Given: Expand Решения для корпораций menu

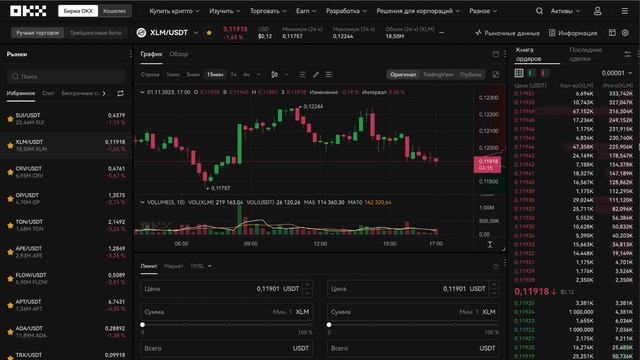Looking at the screenshot, I should [418, 11].
